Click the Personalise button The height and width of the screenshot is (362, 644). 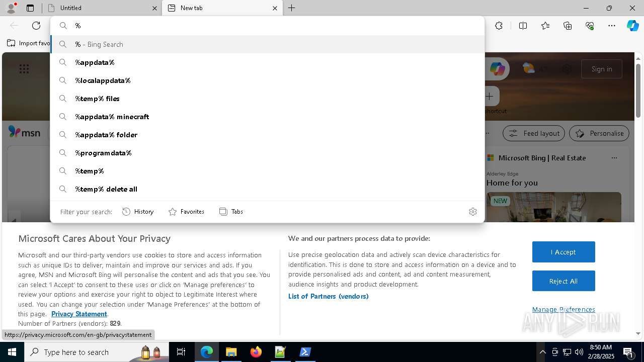599,133
